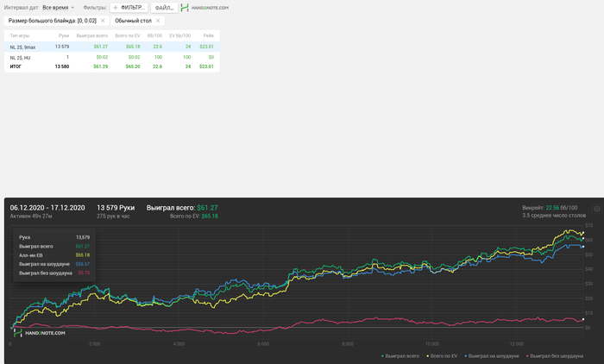
Task: Click the Hand2Note logo in the toolbar
Action: point(205,7)
